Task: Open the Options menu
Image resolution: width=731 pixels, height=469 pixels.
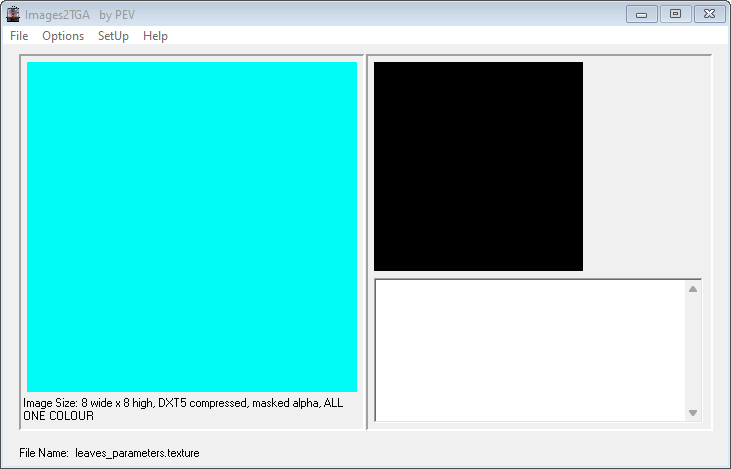Action: click(x=63, y=36)
